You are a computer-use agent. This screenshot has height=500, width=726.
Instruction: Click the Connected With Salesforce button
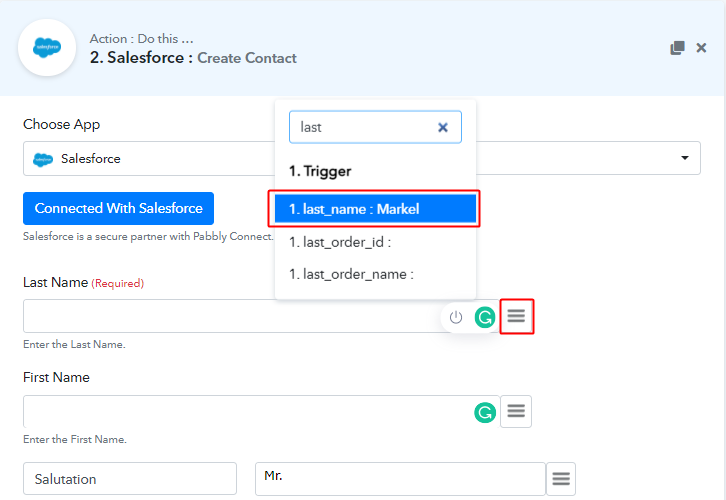coord(119,208)
